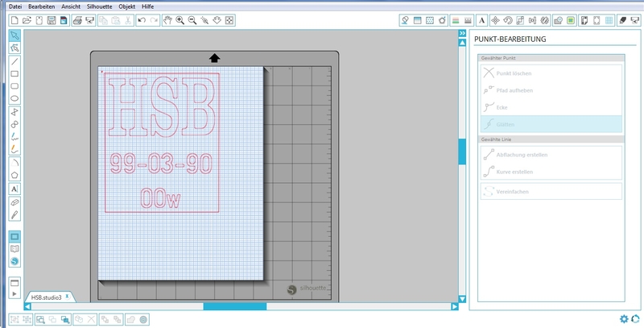The width and height of the screenshot is (644, 328).
Task: Select the rectangle drawing tool
Action: coord(14,73)
